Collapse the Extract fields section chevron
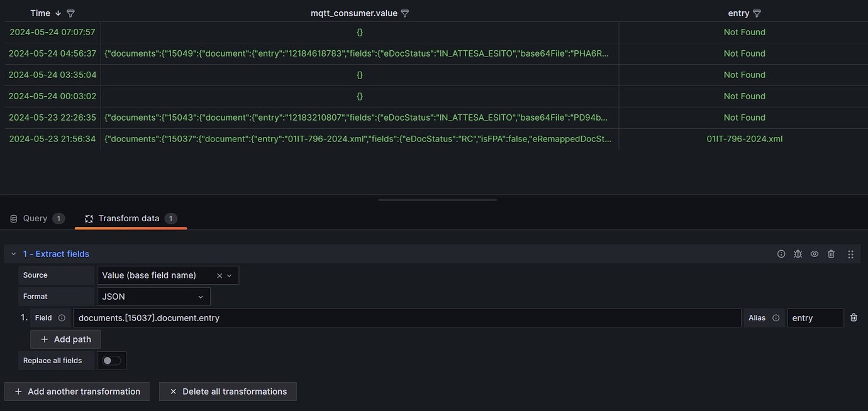 coord(13,253)
